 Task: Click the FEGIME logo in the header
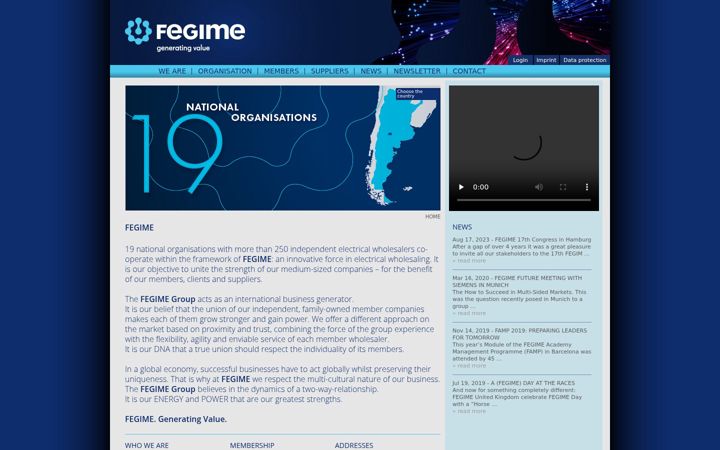(185, 34)
